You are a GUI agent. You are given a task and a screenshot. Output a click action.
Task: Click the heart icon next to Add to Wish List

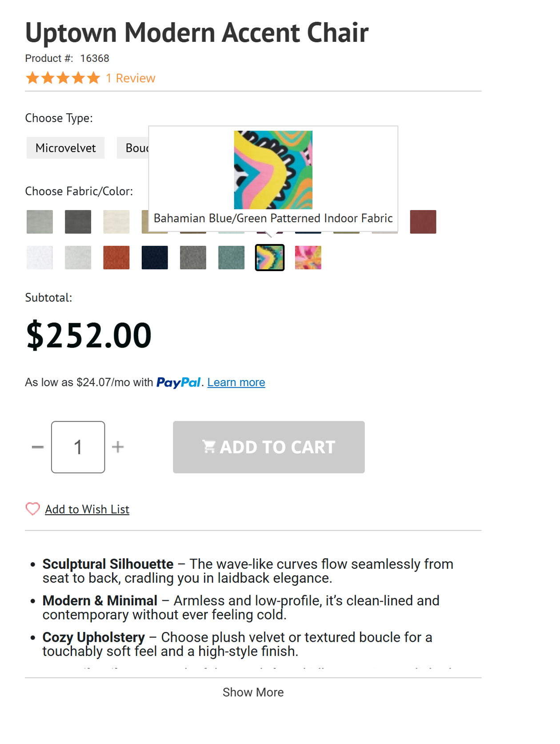click(x=32, y=508)
